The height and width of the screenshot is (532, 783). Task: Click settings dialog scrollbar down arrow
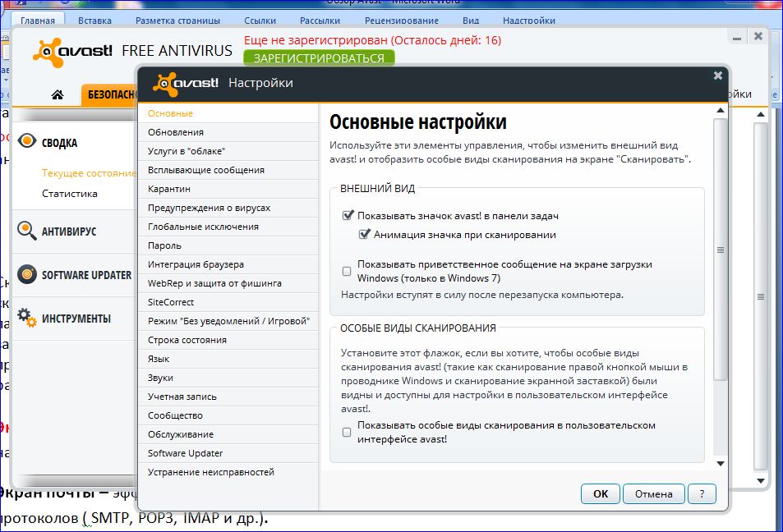coord(720,464)
